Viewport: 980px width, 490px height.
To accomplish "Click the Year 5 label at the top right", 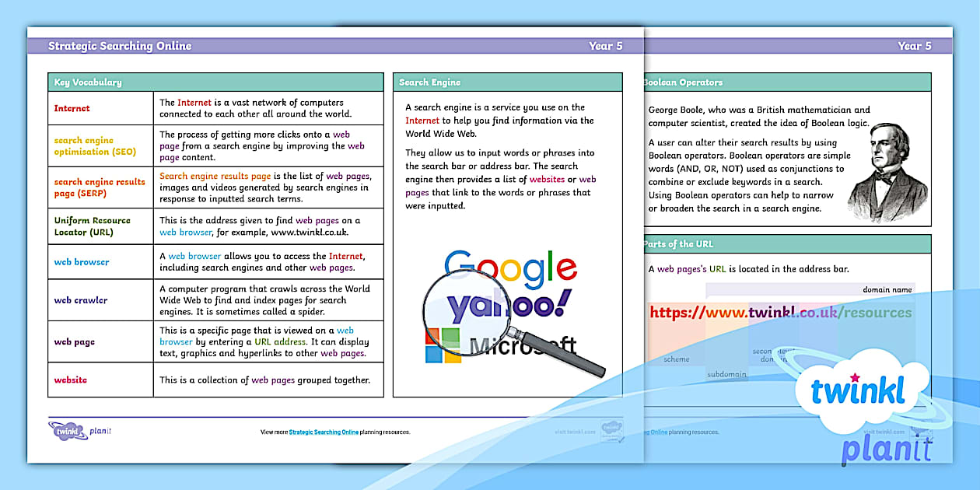I will [x=916, y=46].
